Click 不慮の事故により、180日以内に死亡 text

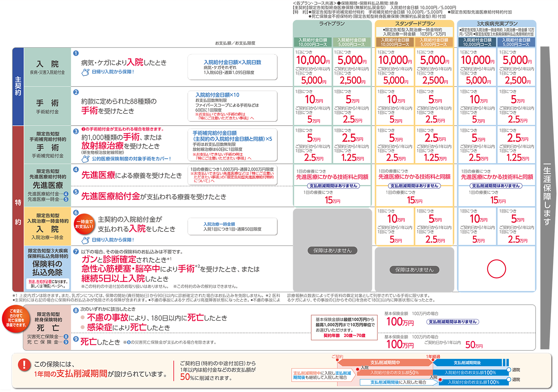click(157, 318)
